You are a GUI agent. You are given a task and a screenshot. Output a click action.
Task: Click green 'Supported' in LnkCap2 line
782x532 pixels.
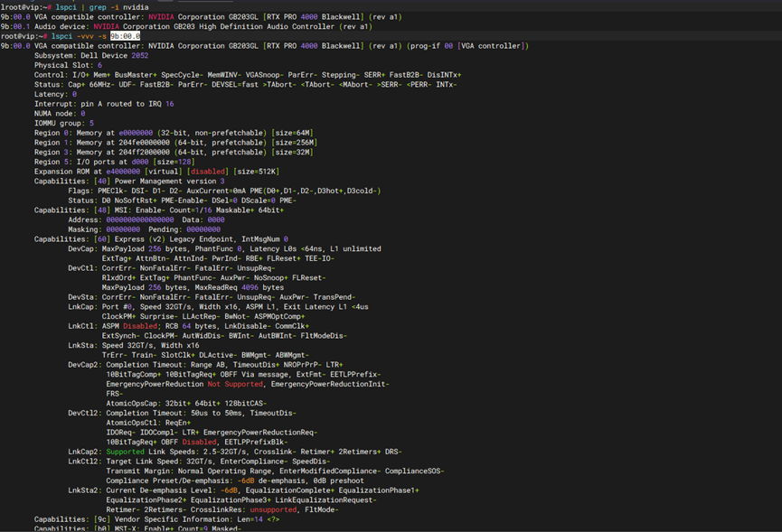pos(125,452)
